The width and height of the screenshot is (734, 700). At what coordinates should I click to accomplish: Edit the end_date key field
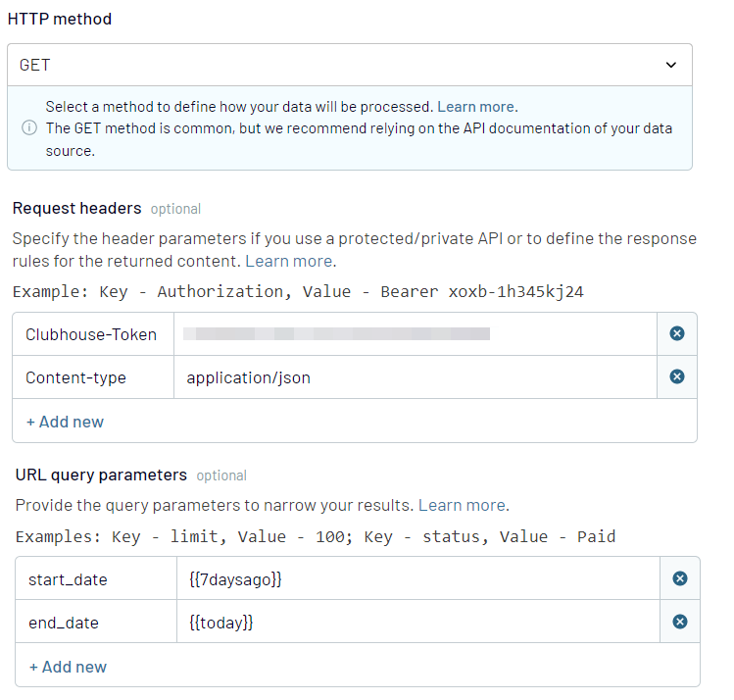pos(95,623)
